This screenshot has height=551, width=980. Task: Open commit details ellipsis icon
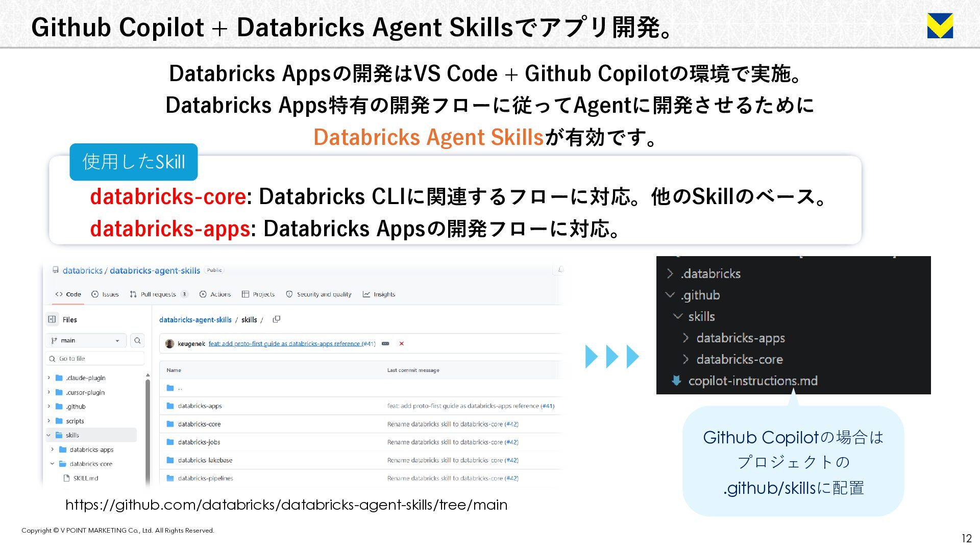pyautogui.click(x=385, y=343)
